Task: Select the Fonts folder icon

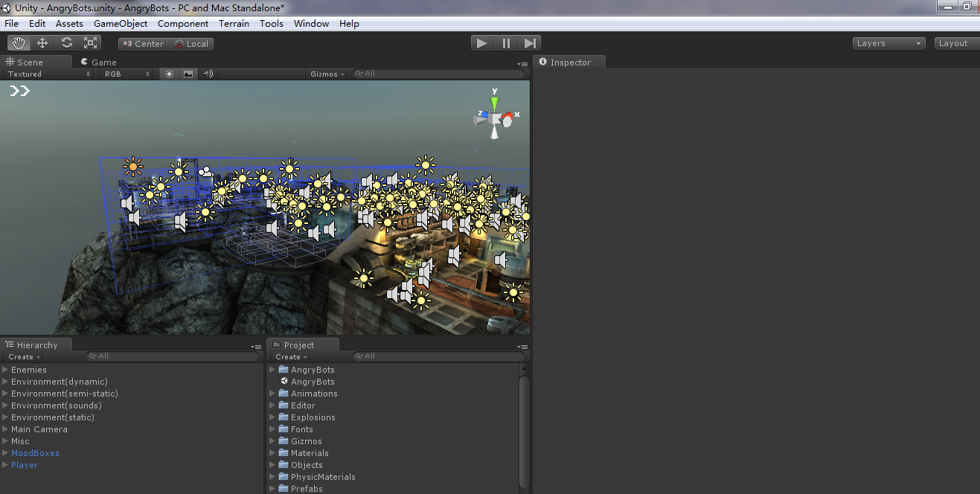Action: (284, 429)
